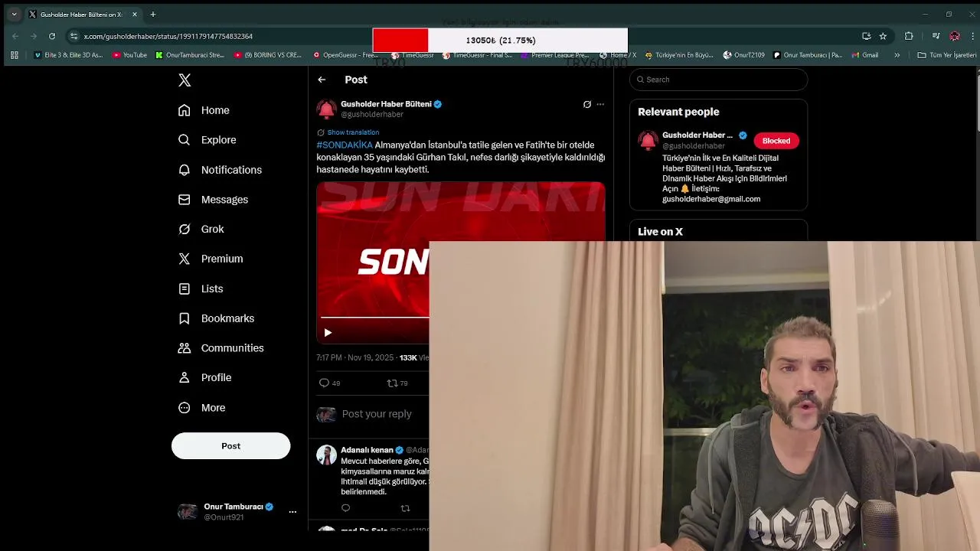Viewport: 980px width, 551px height.
Task: Click the red Blocked button
Action: [x=776, y=141]
